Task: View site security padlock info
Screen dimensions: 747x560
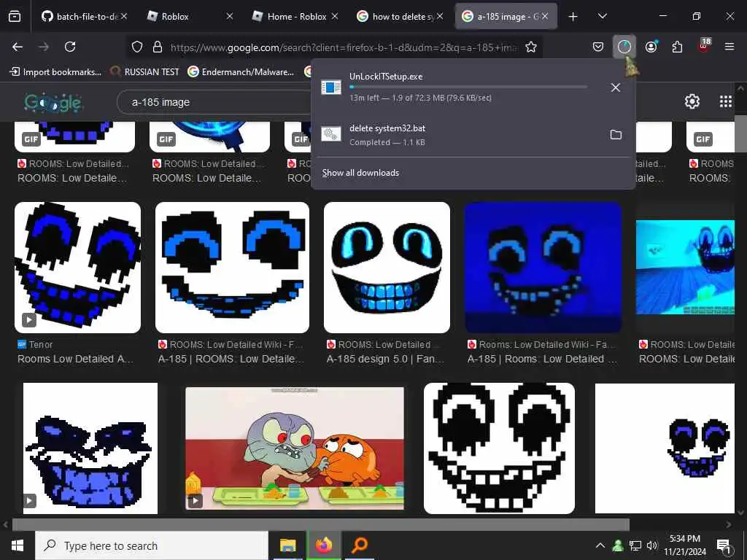Action: click(158, 47)
